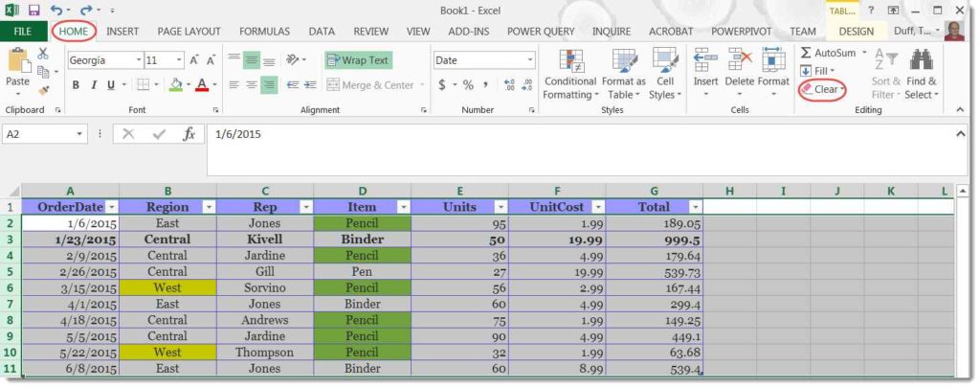Increase font size with larger A icon
980x388 pixels.
point(194,60)
